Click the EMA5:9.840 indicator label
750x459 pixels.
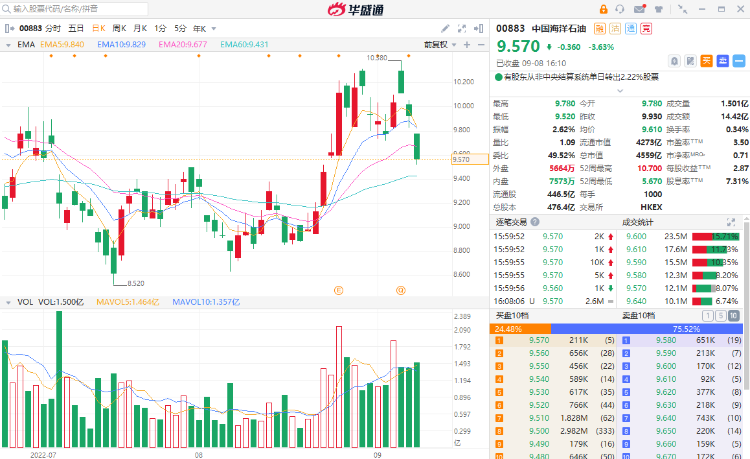[x=62, y=44]
